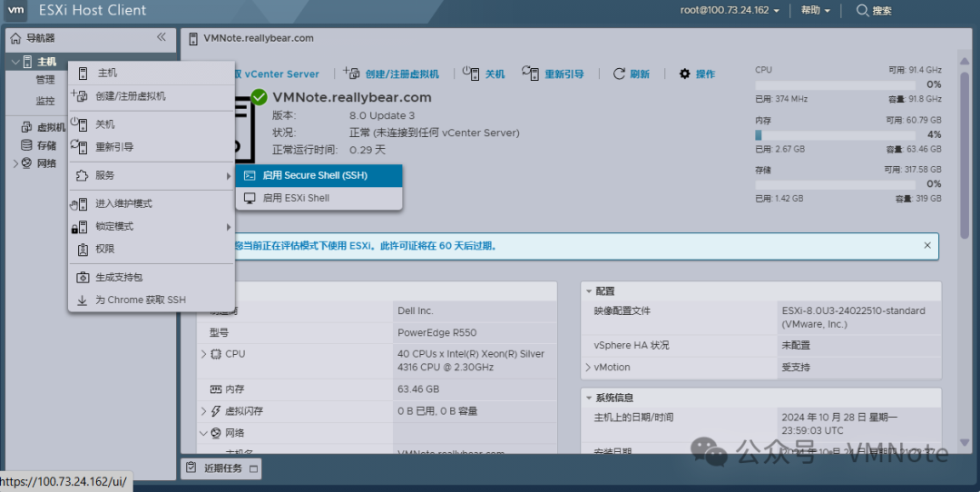Screen dimensions: 980x492
Task: Choose 启用 ESXi Shell from the submenu
Action: pyautogui.click(x=318, y=198)
